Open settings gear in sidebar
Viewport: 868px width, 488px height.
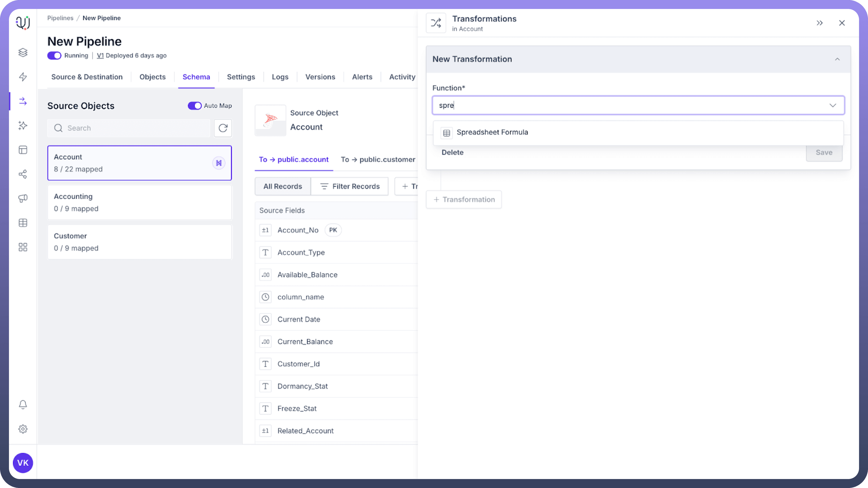click(x=23, y=429)
